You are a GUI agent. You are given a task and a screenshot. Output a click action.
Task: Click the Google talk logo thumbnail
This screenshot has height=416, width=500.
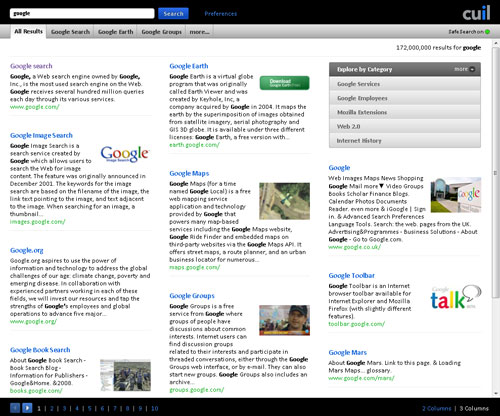point(456,297)
